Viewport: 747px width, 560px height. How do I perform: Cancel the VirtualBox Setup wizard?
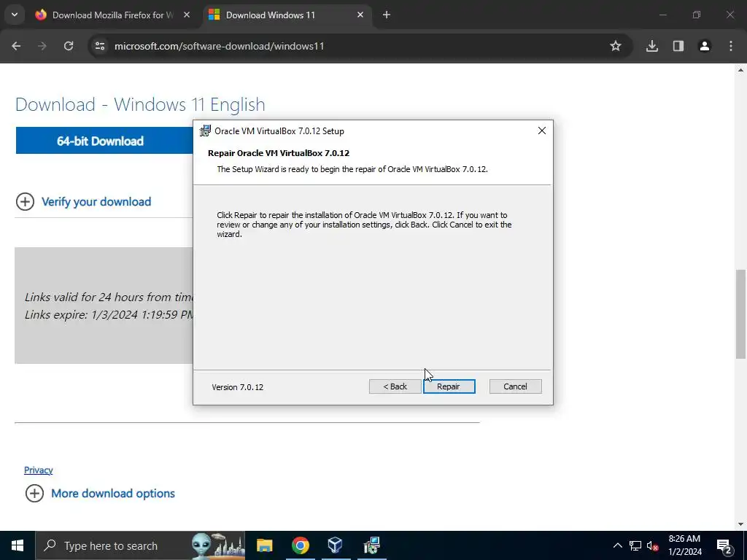(x=515, y=386)
